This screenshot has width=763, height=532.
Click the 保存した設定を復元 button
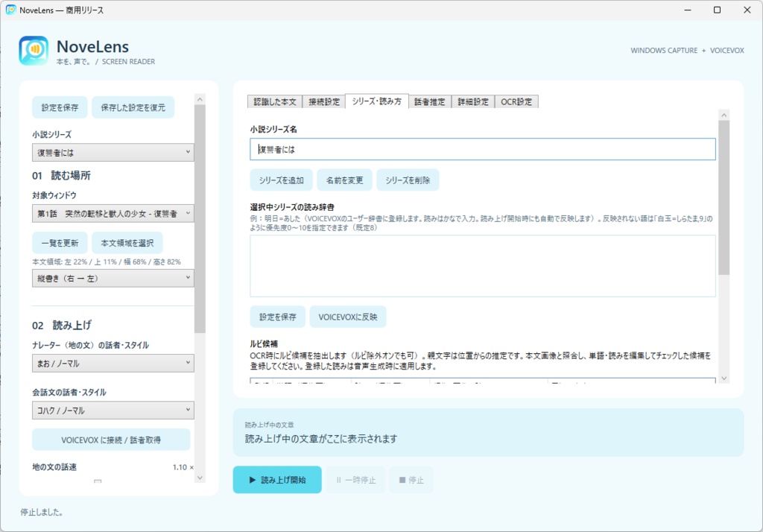pyautogui.click(x=133, y=107)
